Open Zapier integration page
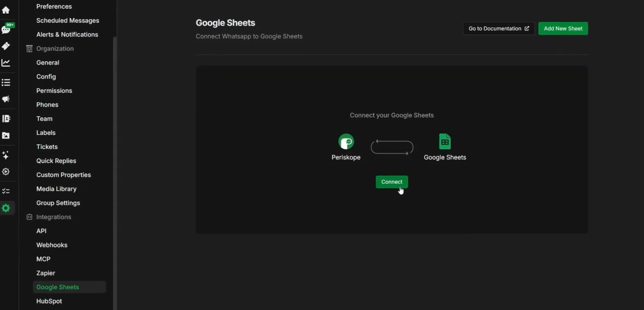 (46, 273)
